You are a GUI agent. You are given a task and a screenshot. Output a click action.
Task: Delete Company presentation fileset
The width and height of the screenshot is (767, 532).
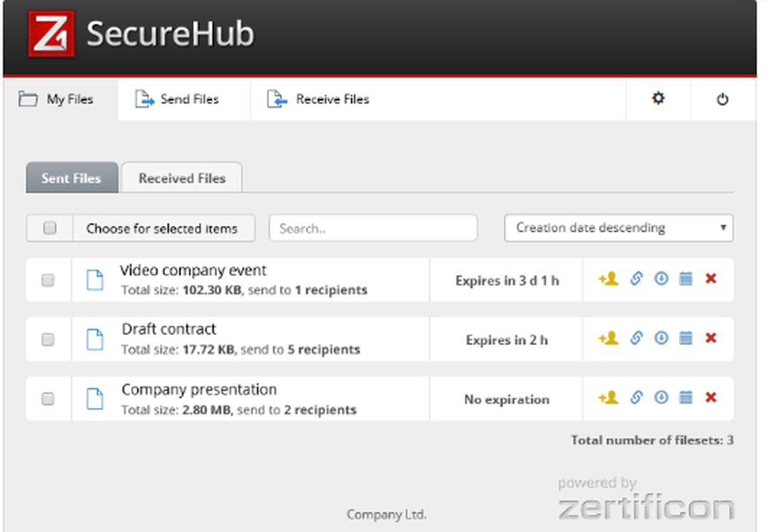click(711, 397)
